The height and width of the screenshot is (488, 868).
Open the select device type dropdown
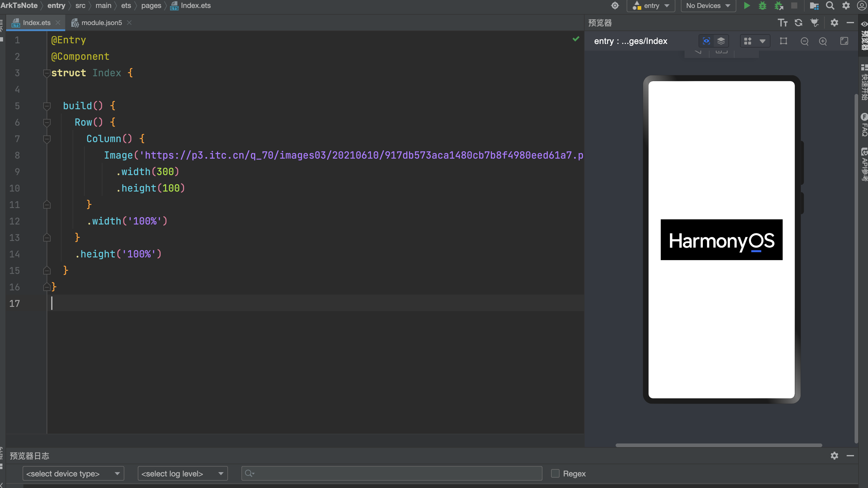pos(73,473)
